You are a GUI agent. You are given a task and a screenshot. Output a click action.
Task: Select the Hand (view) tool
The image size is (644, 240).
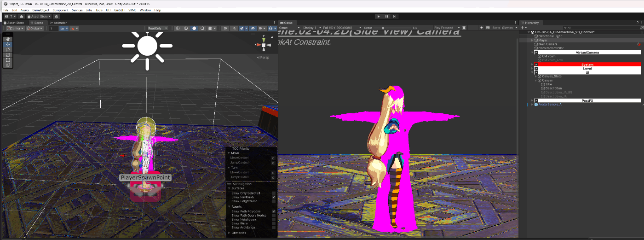(7, 39)
